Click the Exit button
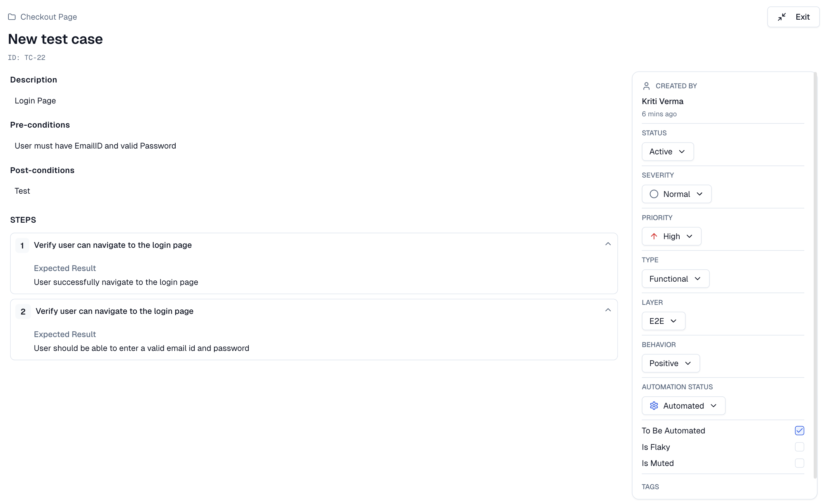Viewport: 825px width, 504px height. 793,17
